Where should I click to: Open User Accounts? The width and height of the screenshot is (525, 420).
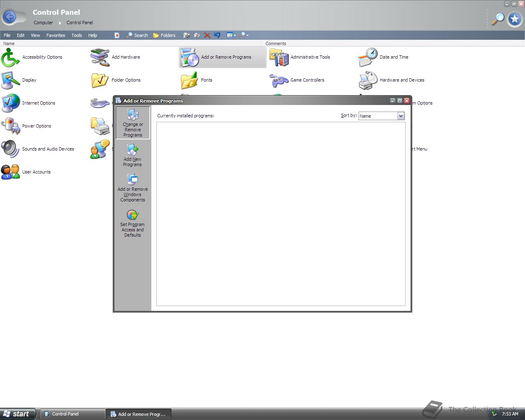pos(26,172)
